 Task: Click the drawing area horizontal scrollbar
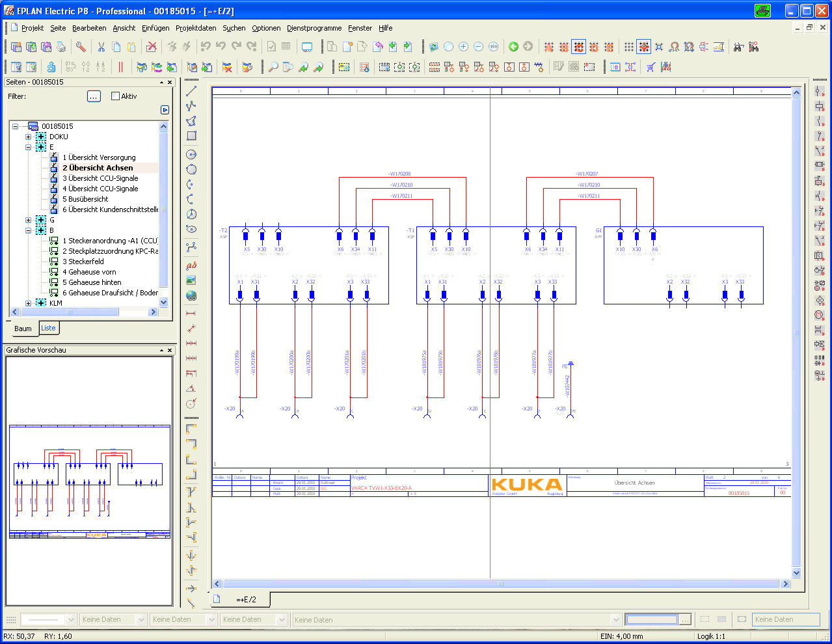(x=501, y=584)
